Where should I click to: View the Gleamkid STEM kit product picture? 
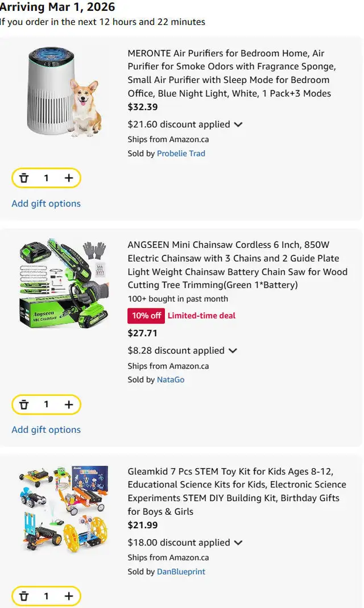pyautogui.click(x=63, y=509)
